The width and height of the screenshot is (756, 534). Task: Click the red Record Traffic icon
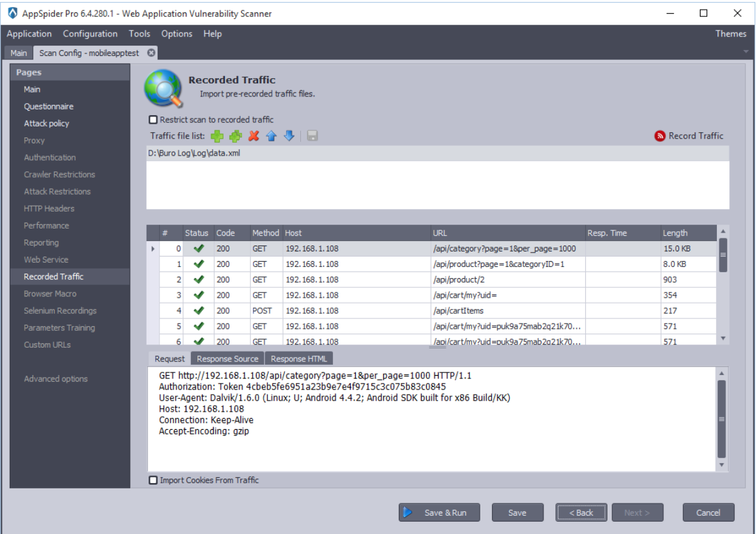click(x=660, y=136)
